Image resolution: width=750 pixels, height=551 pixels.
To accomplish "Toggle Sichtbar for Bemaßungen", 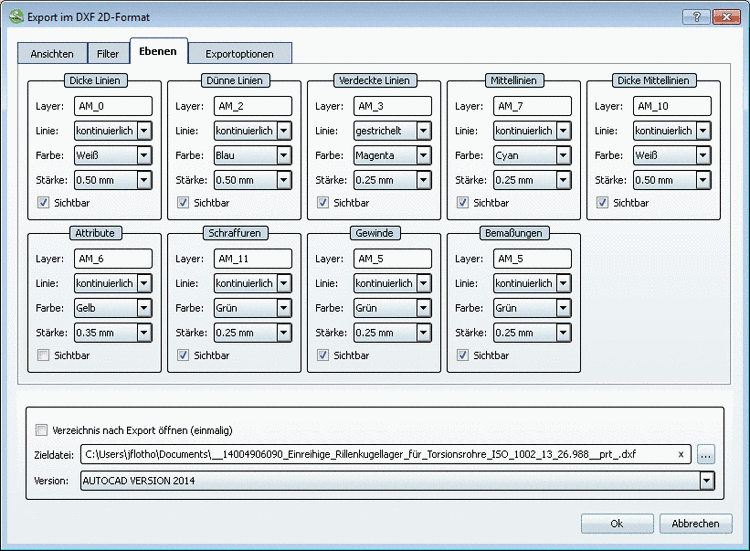I will coord(463,355).
